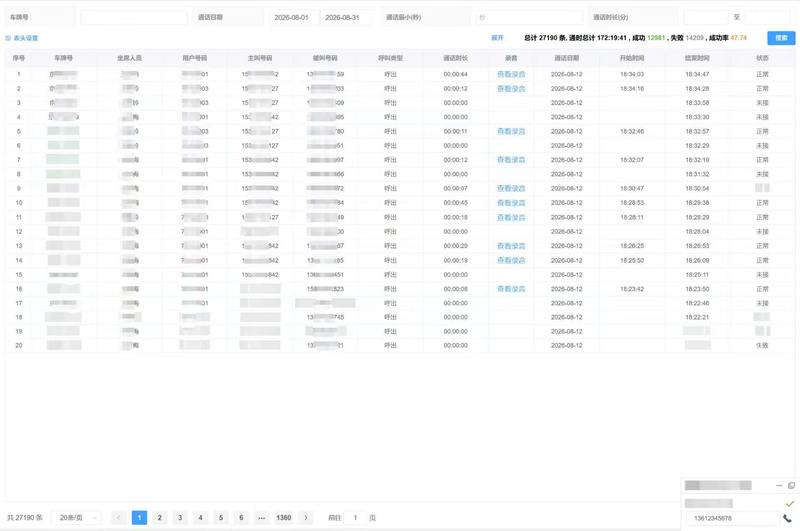View recording for call started 18:25:50
Screen dimensions: 800x531
pyautogui.click(x=511, y=261)
